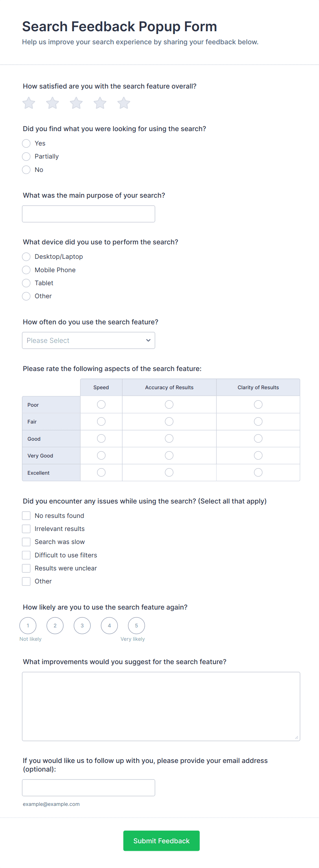Choose the fourth star rating
The image size is (319, 868).
pos(100,103)
